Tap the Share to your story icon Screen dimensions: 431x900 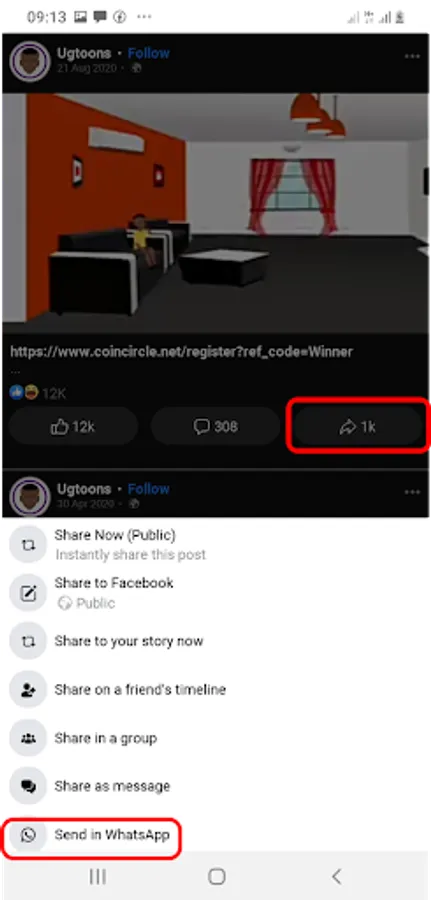pos(28,641)
